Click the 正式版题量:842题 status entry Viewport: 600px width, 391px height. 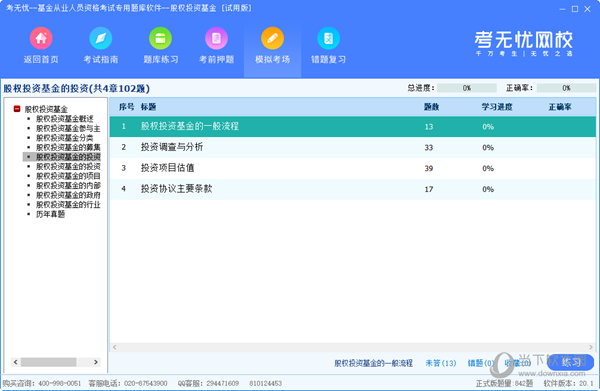(x=504, y=383)
